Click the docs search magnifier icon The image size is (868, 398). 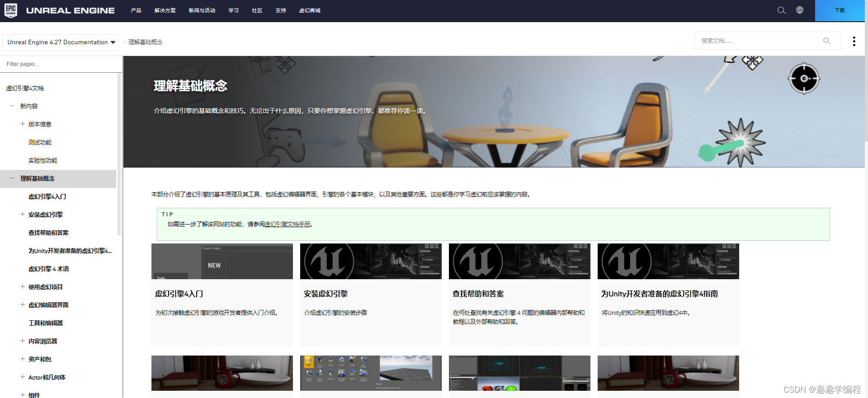click(827, 41)
